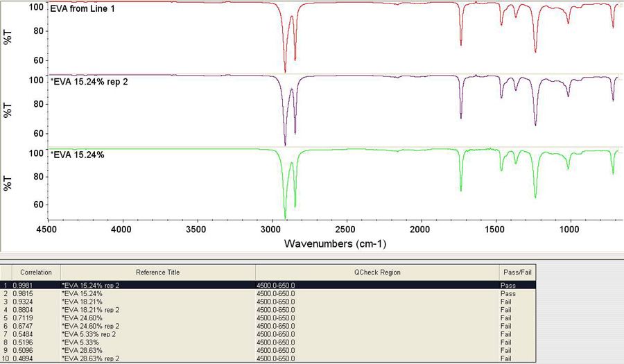Select the result row with correlation 0.5096
624x364 pixels.
pos(268,350)
